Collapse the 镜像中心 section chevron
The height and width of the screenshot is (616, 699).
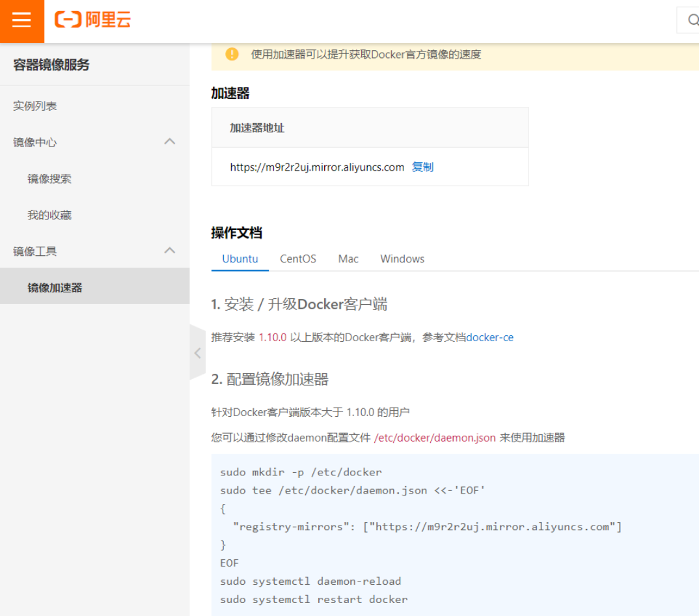click(x=169, y=142)
